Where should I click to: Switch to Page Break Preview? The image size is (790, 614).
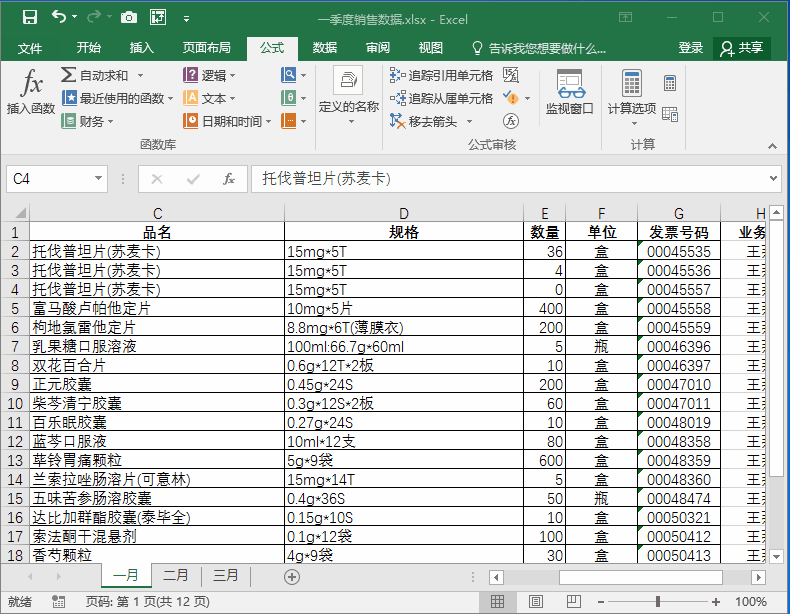click(x=573, y=601)
